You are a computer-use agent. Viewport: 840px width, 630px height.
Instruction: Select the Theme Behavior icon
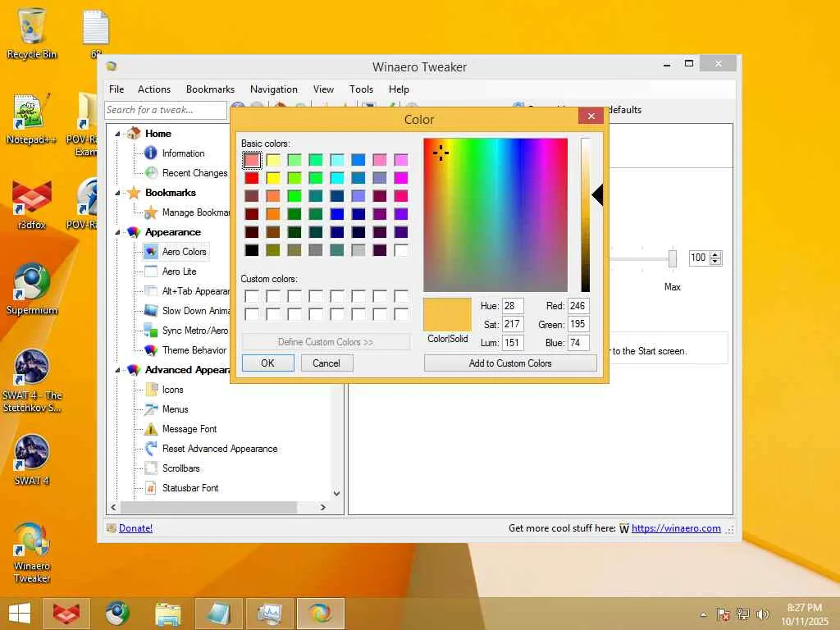[x=151, y=350]
